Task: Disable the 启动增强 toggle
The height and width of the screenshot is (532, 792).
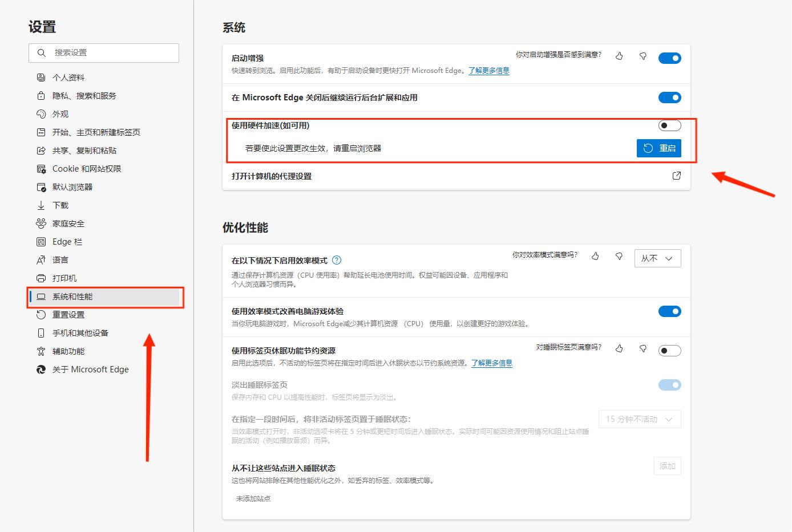Action: (669, 58)
